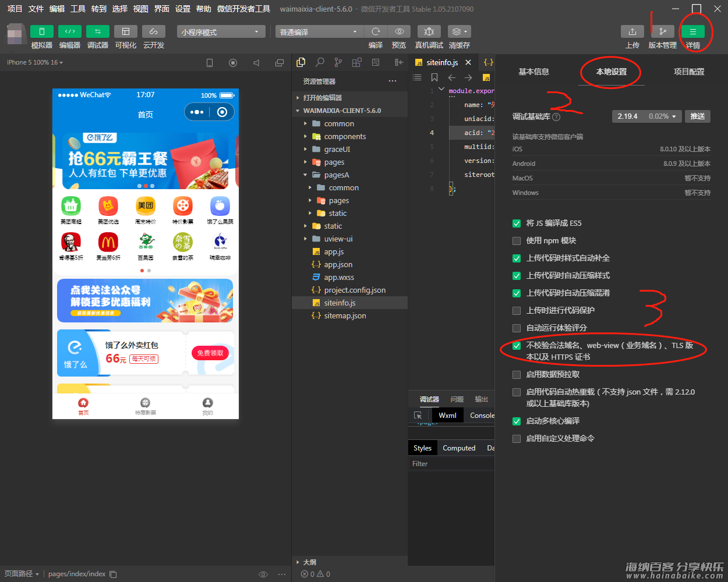Open the iPhone 5 device dropdown
This screenshot has width=728, height=582.
[35, 62]
